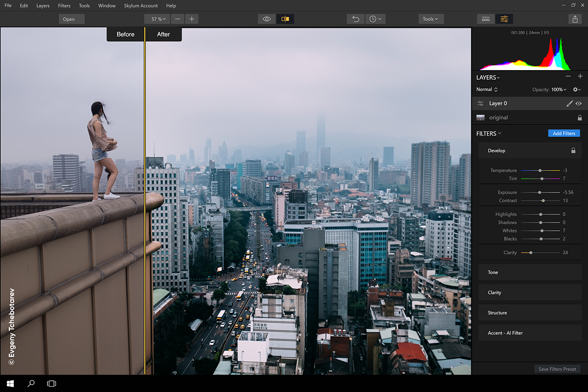Remove layer with the minus icon
This screenshot has height=392, width=588.
(568, 76)
